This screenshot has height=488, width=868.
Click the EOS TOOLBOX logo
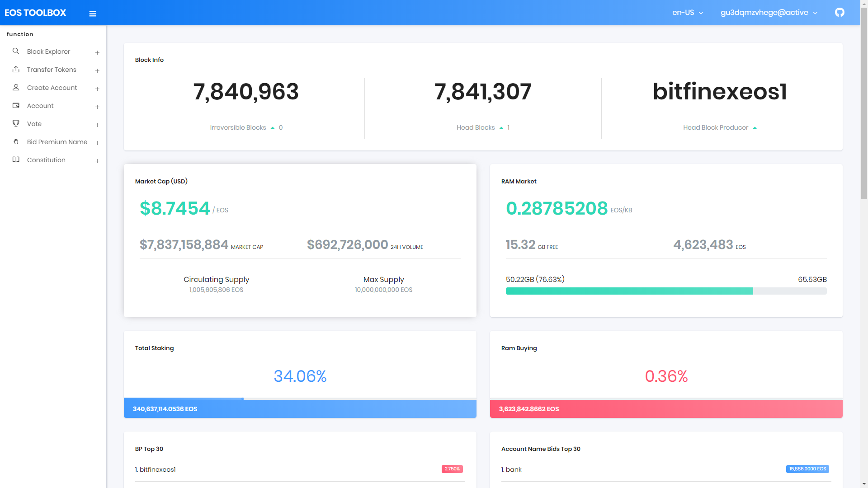click(x=35, y=13)
